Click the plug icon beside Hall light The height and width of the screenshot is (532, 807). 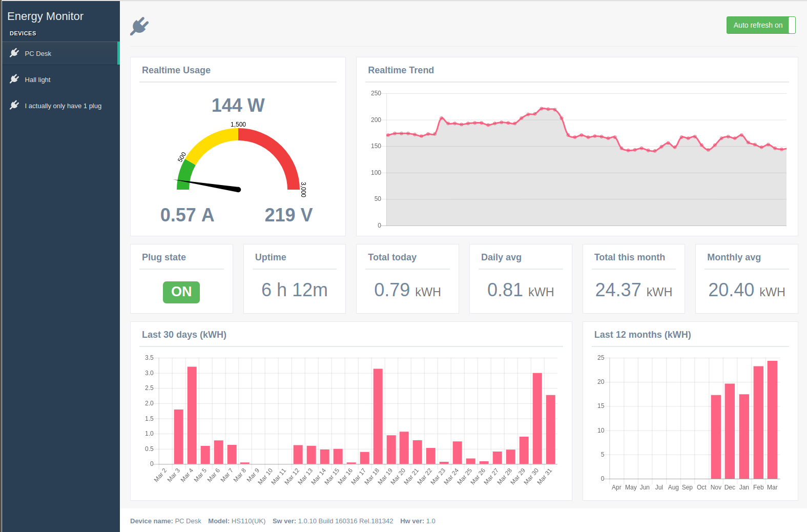point(14,79)
